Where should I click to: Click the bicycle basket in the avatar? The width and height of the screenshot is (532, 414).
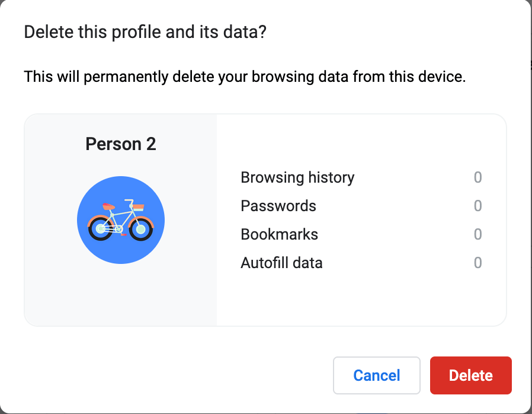138,208
